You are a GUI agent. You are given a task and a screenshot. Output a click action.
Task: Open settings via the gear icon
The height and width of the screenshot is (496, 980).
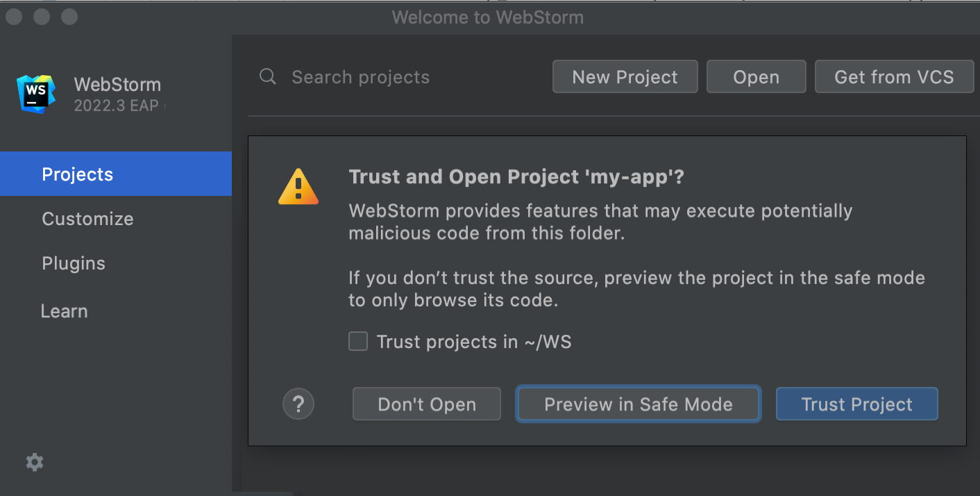34,462
